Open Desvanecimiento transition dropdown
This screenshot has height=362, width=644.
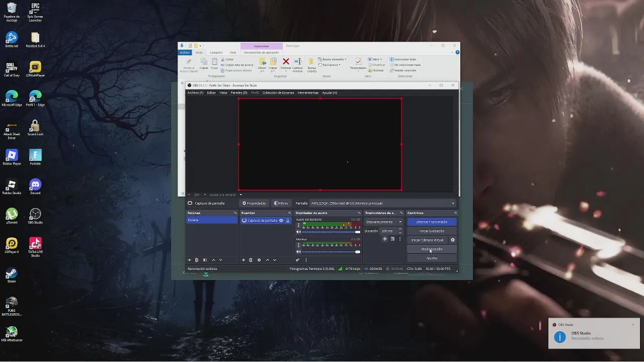click(x=384, y=222)
